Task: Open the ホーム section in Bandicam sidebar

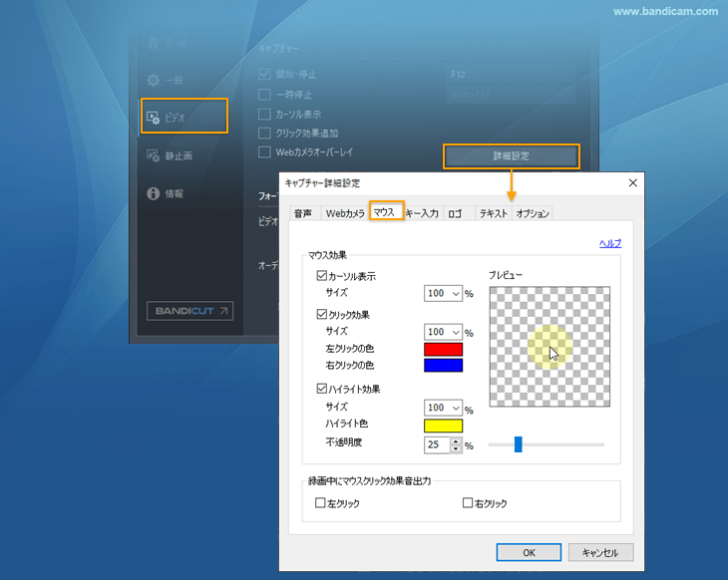Action: coord(168,43)
